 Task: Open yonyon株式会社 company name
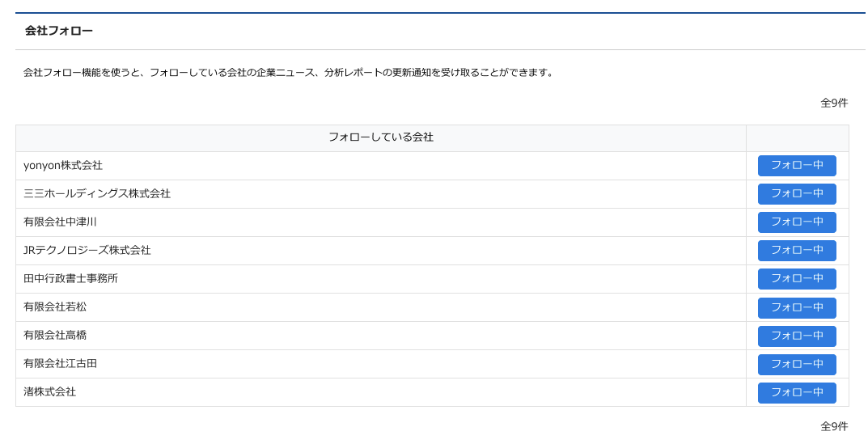[x=63, y=166]
